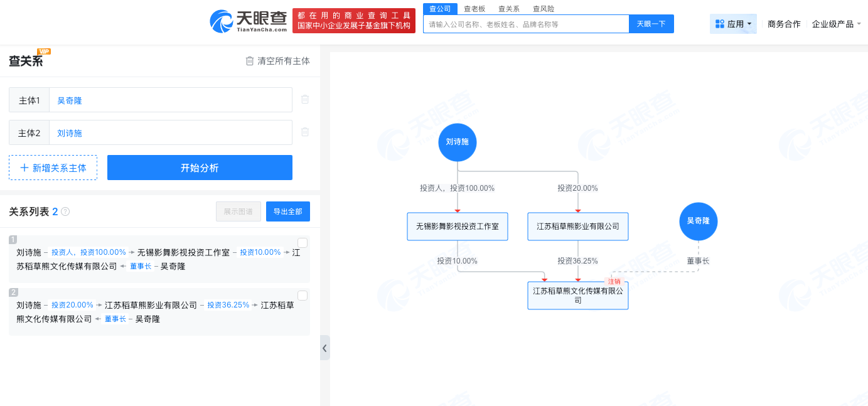Click 江苏稻草熊影业有限公司 in relationship 2
This screenshot has width=868, height=406.
pos(151,305)
